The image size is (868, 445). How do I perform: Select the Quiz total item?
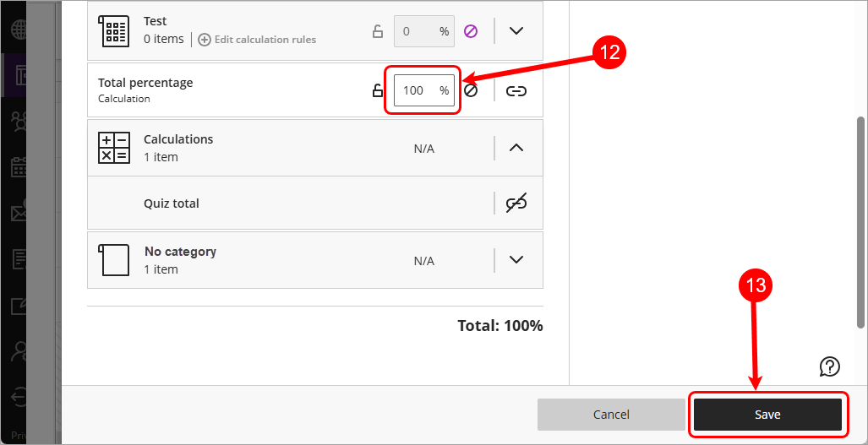(172, 204)
